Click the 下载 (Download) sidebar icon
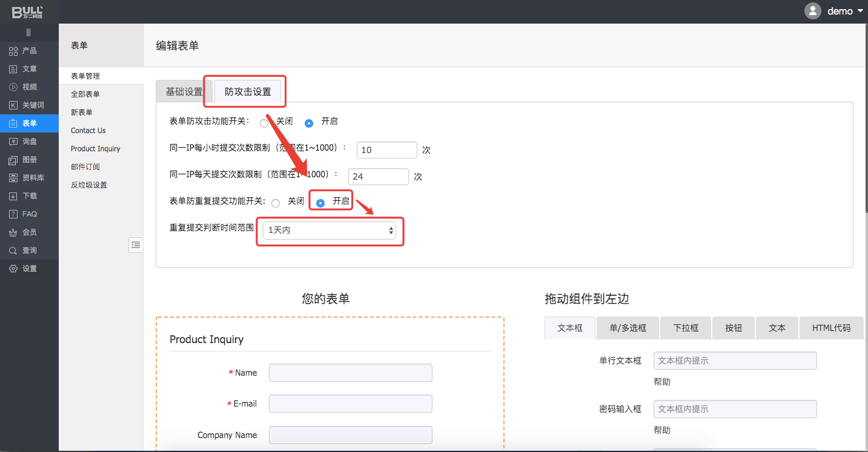 pos(13,196)
